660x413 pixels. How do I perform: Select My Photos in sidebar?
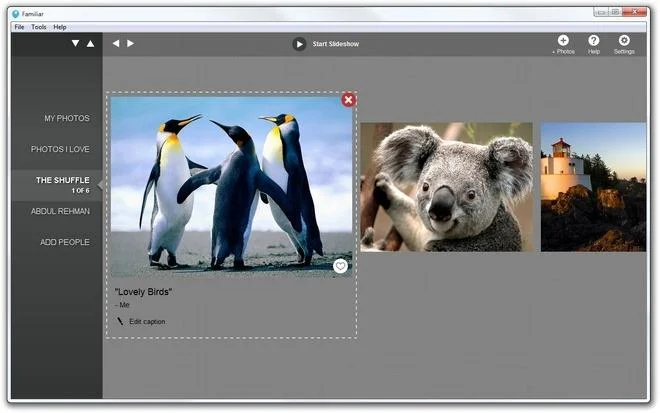point(67,118)
